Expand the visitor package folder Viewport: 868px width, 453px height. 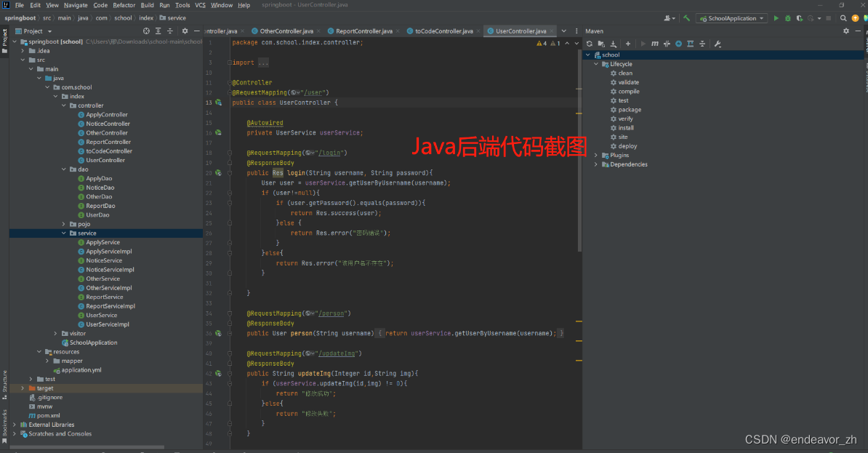pyautogui.click(x=55, y=333)
